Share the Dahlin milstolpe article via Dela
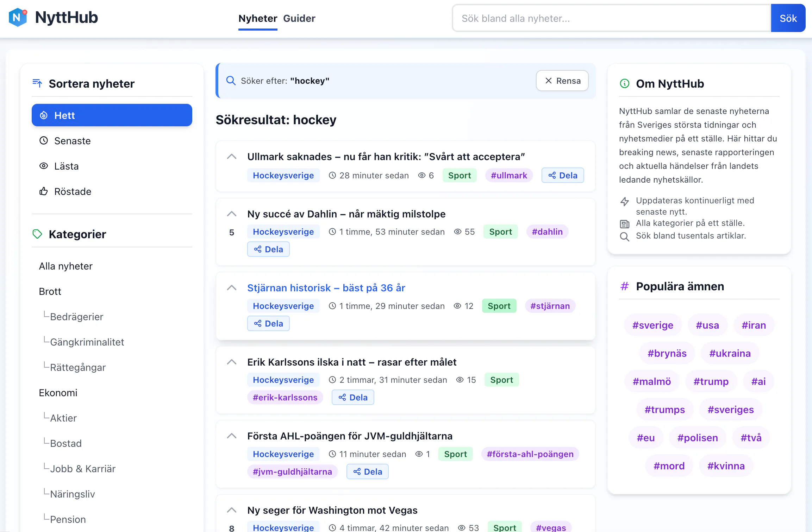 tap(268, 249)
